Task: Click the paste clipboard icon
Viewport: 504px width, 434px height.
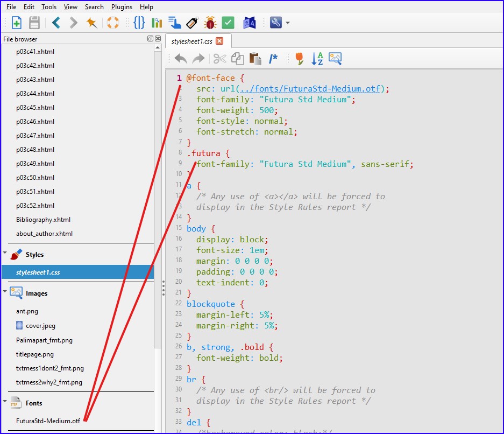Action: pos(255,59)
